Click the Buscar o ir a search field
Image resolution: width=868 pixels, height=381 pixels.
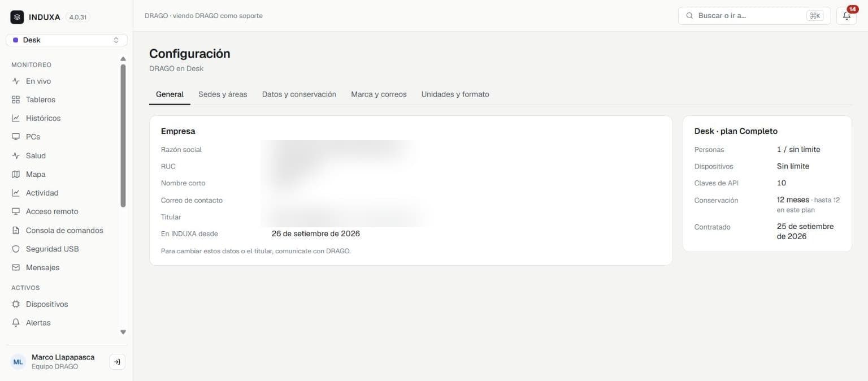(x=754, y=16)
